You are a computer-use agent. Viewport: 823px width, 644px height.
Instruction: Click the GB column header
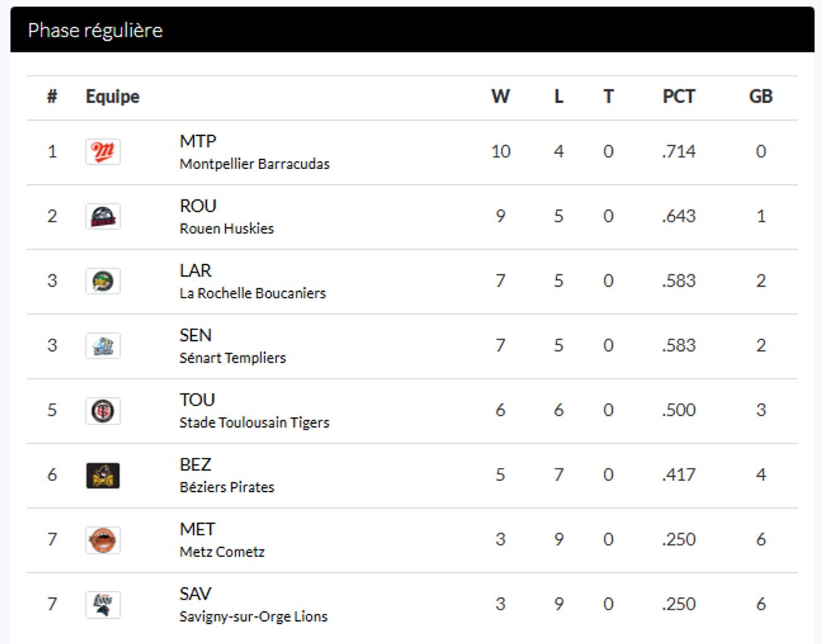760,97
